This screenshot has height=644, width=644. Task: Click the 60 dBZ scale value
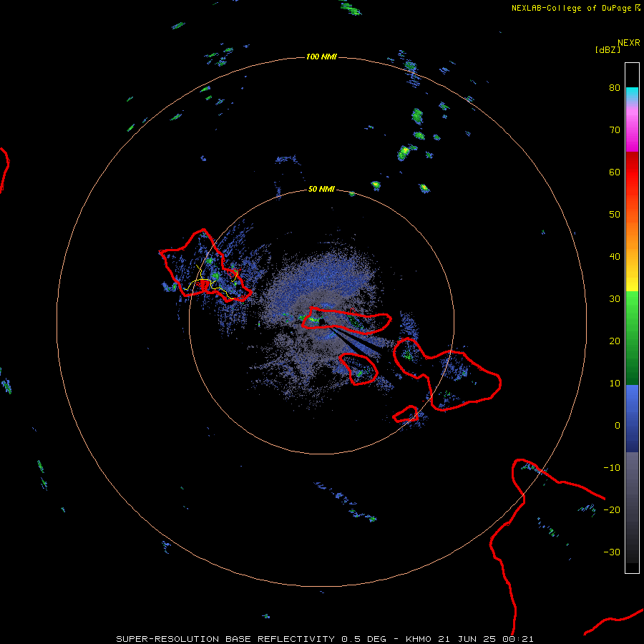coord(615,172)
